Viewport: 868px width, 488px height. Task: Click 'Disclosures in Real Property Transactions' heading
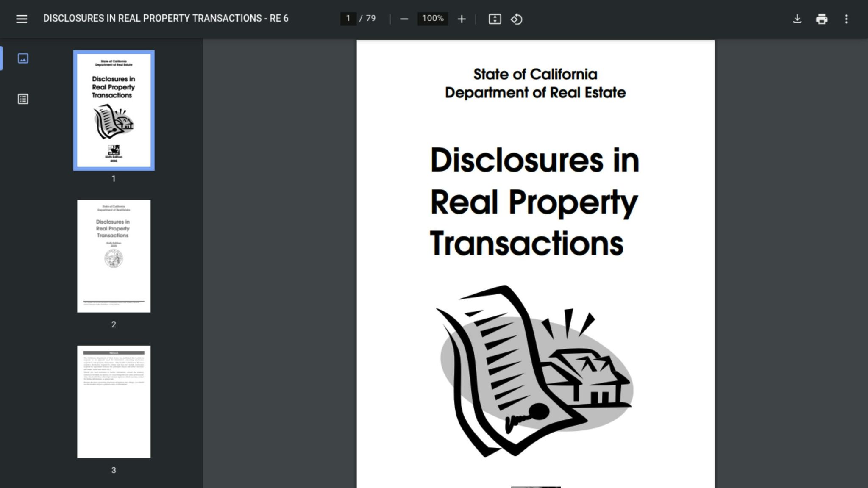tap(534, 202)
